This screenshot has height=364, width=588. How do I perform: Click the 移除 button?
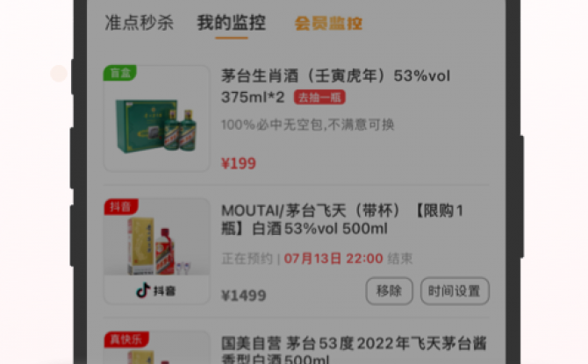click(x=390, y=291)
